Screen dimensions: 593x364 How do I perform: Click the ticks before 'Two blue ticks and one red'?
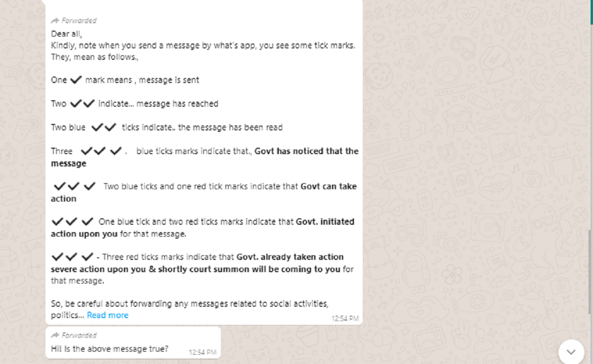(x=75, y=186)
